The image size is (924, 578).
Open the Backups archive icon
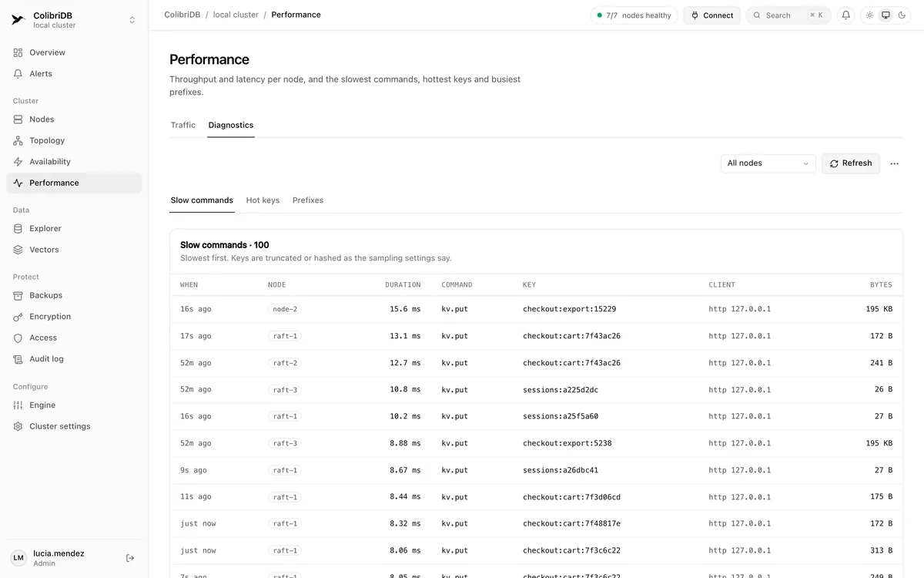(x=18, y=295)
